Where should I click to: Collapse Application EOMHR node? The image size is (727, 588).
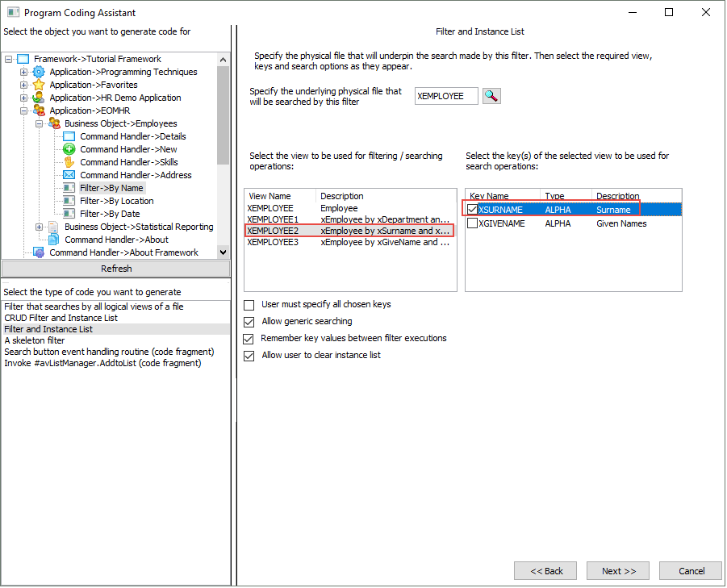(23, 111)
